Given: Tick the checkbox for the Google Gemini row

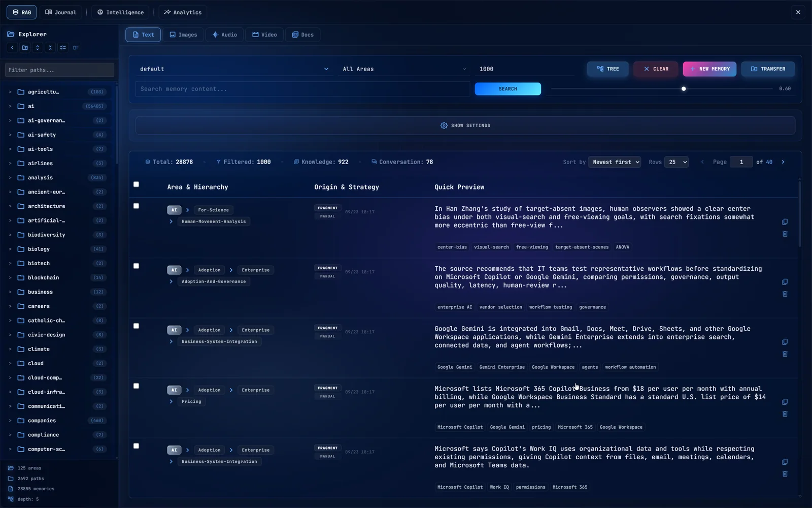Looking at the screenshot, I should (136, 326).
